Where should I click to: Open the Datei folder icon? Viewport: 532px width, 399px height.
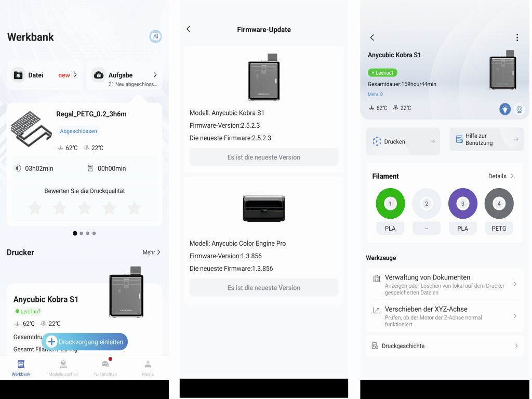click(18, 75)
